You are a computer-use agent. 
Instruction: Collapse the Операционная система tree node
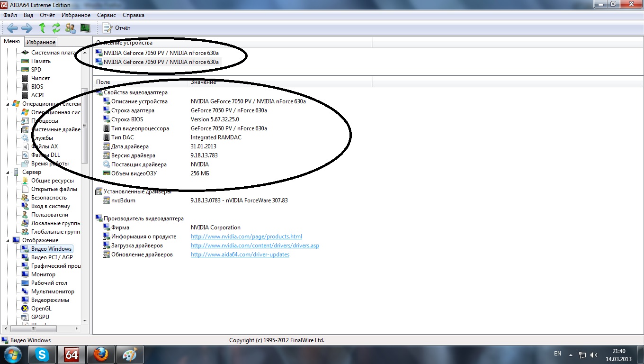[x=9, y=104]
